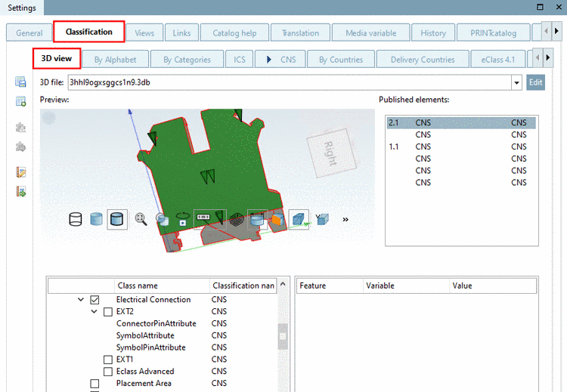Collapse the EXT2 tree node
Screen dimensions: 567x392
(94, 312)
